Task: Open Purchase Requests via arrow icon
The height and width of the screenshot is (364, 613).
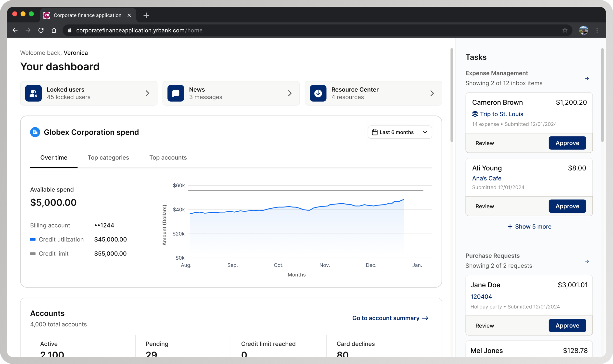Action: coord(587,261)
